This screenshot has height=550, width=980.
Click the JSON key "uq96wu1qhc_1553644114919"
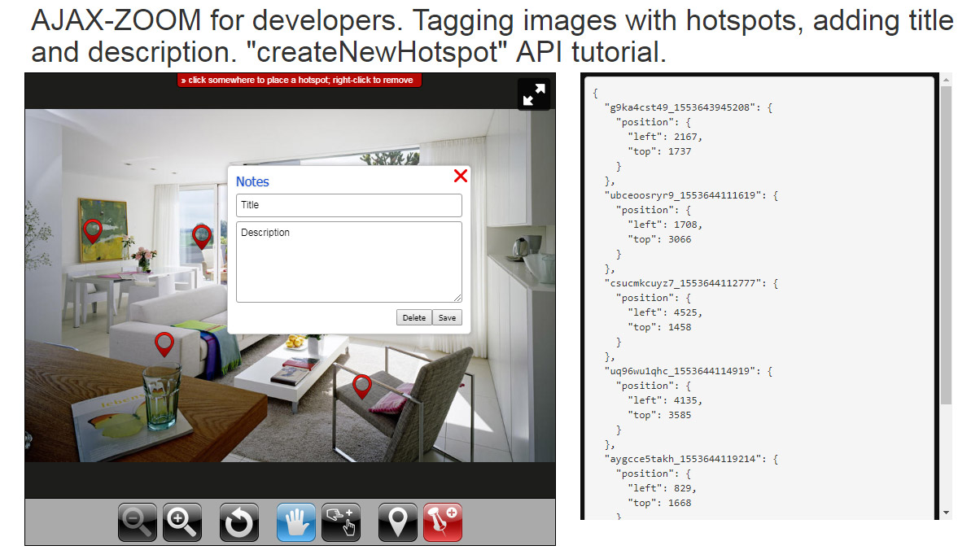click(x=682, y=371)
